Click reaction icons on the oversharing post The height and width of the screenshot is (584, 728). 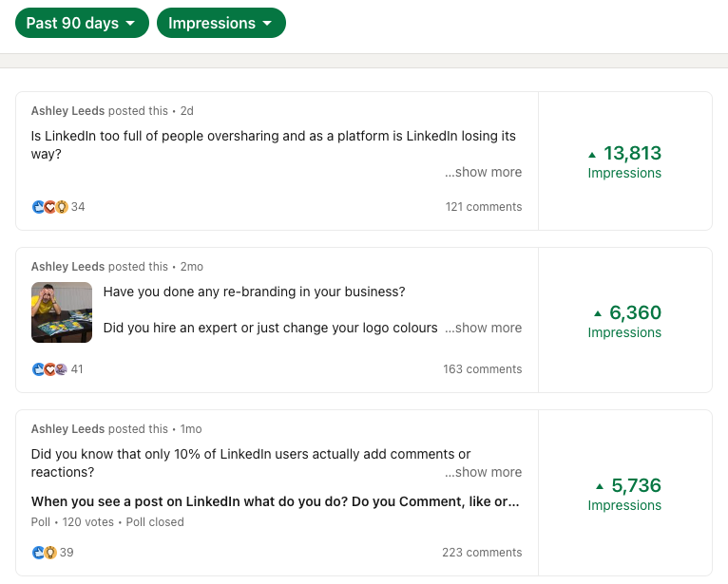(49, 207)
